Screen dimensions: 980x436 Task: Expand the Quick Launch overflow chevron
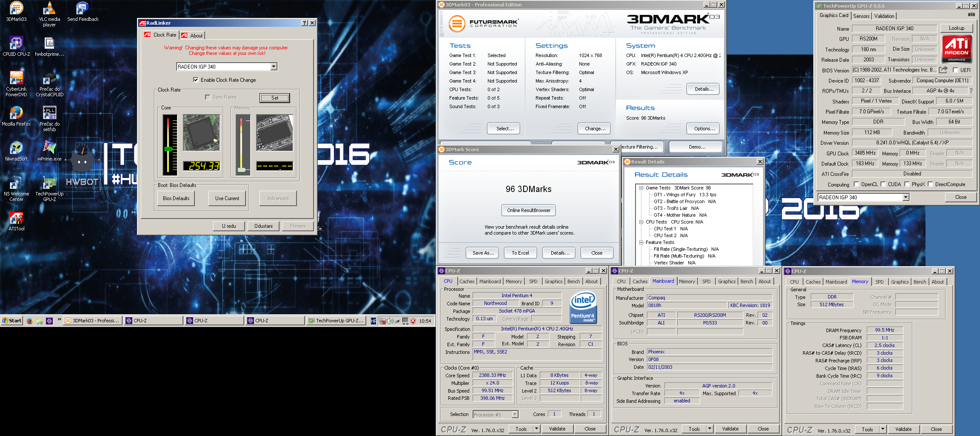[x=59, y=319]
